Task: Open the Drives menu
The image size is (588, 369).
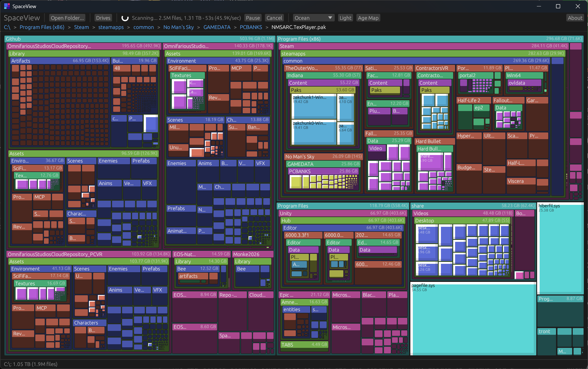Action: click(x=103, y=18)
